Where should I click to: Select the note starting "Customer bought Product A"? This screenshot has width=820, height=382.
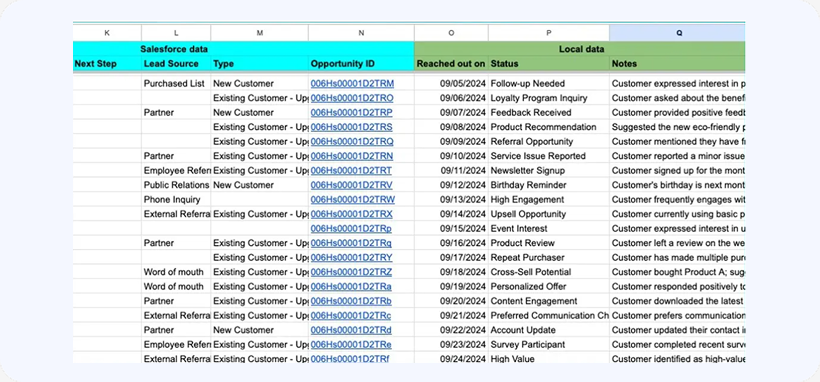(678, 272)
